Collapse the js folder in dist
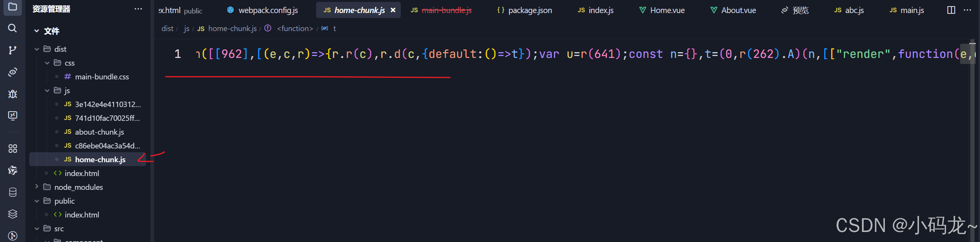980x242 pixels. click(x=47, y=91)
